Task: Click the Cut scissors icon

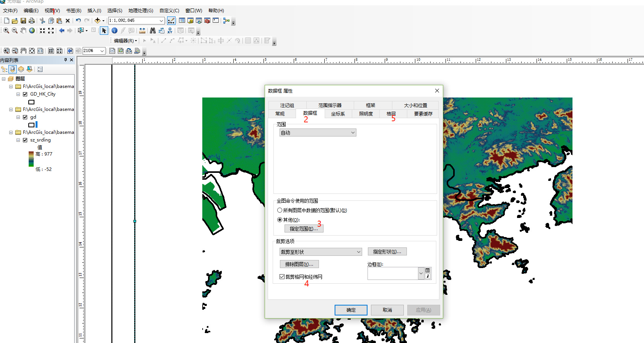Action: point(42,21)
